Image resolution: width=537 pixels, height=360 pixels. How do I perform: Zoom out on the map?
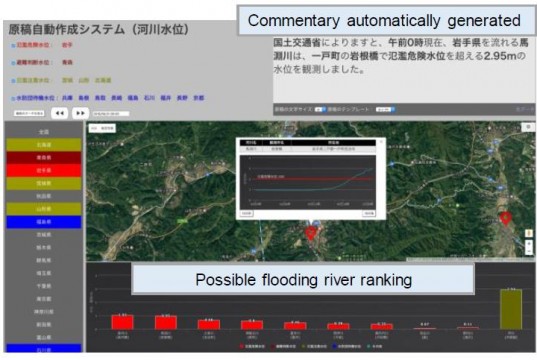tap(529, 251)
